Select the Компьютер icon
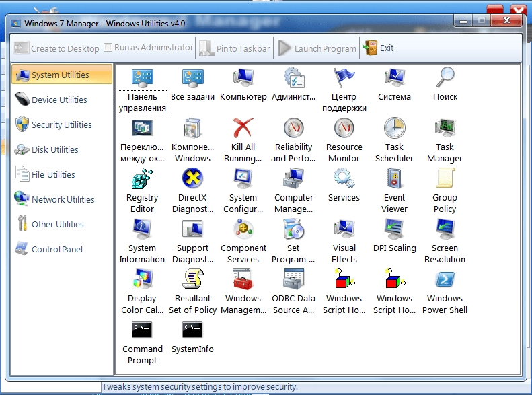Image resolution: width=532 pixels, height=395 pixels. [x=243, y=78]
